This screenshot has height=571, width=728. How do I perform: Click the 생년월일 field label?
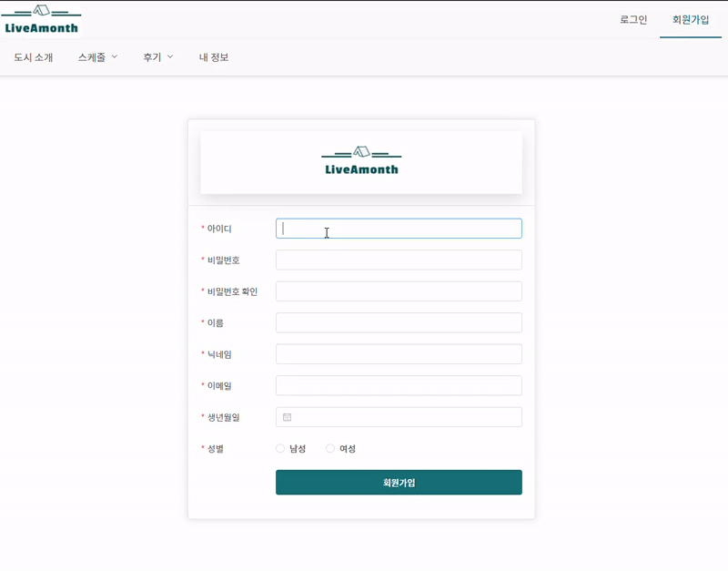(x=223, y=417)
